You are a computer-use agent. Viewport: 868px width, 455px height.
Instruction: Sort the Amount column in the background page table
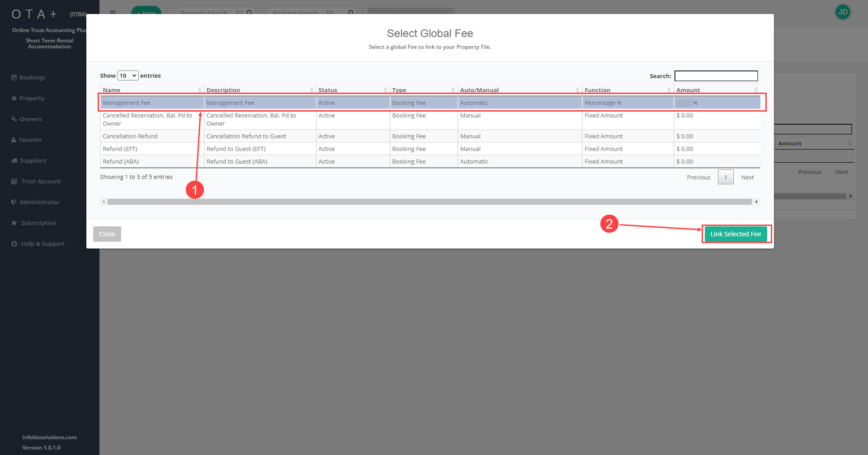[850, 144]
